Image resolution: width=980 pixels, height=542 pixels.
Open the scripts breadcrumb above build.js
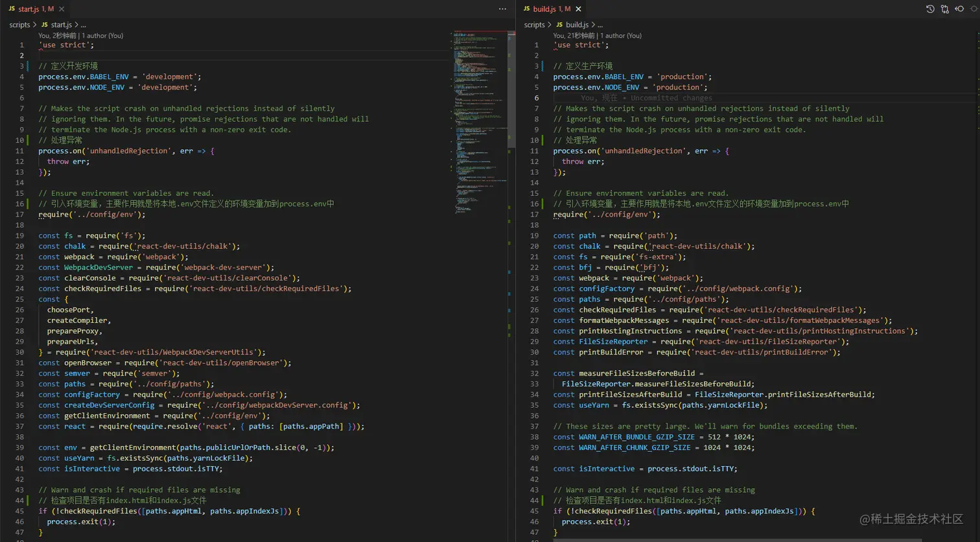click(534, 25)
